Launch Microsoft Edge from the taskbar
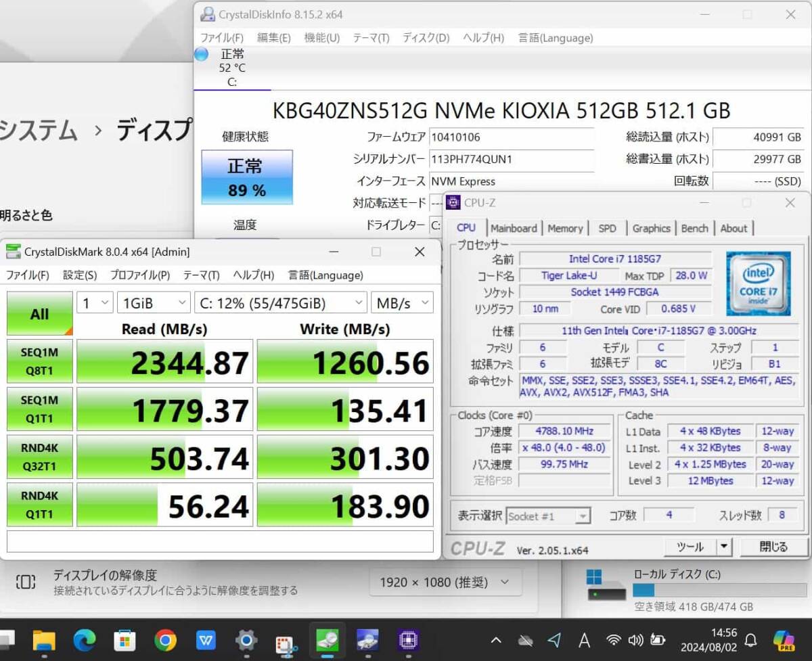812x661 pixels. pos(85,639)
